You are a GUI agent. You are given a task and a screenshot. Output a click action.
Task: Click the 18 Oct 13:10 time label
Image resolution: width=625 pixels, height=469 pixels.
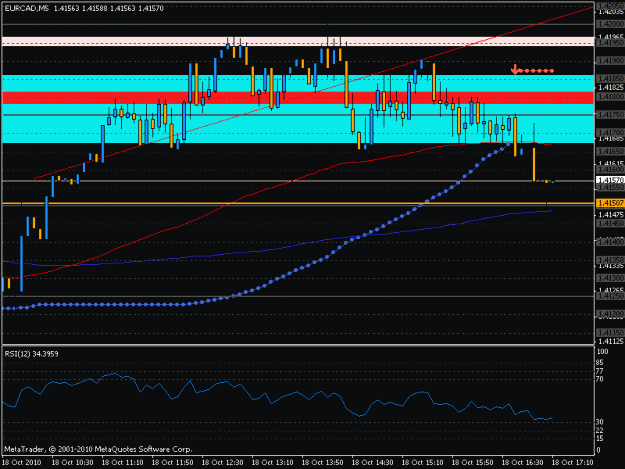pos(273,463)
